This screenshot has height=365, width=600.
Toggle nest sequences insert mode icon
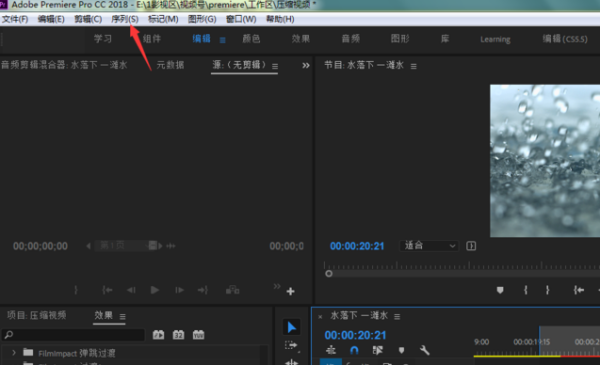331,350
